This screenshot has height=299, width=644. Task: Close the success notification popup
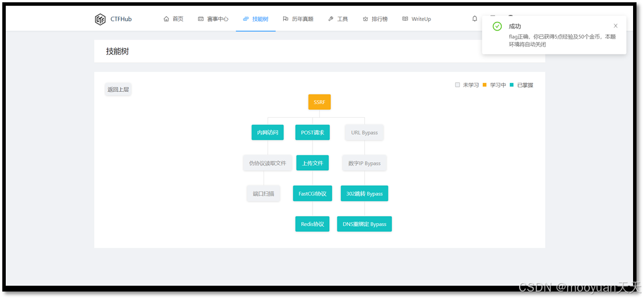pos(615,26)
